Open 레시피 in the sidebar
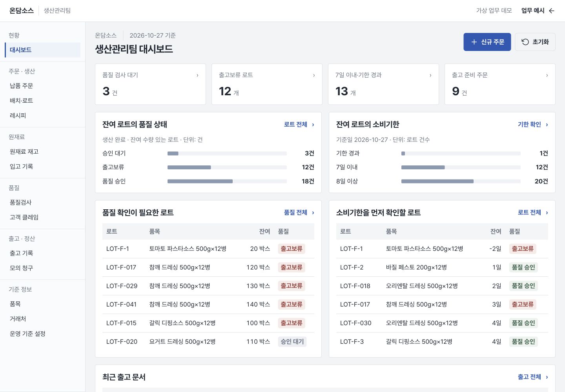 coord(42,115)
